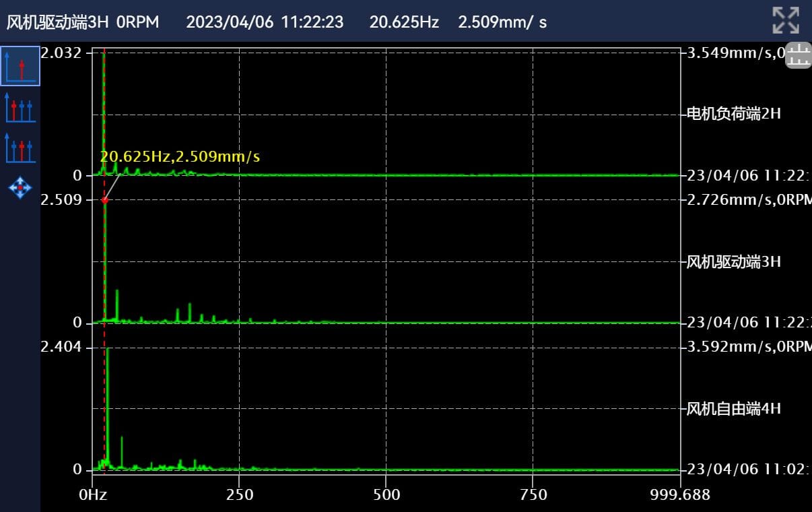
Task: Select the 电机负荷端2H channel label
Action: tap(733, 114)
